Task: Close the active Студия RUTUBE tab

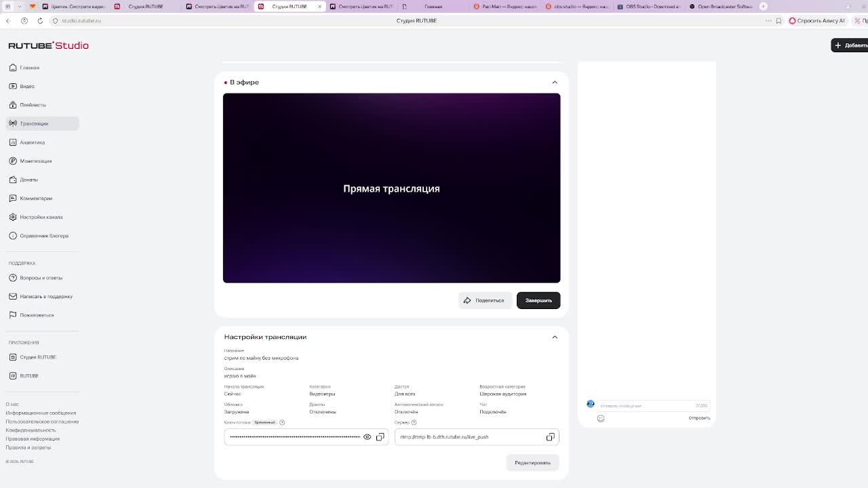Action: [319, 6]
